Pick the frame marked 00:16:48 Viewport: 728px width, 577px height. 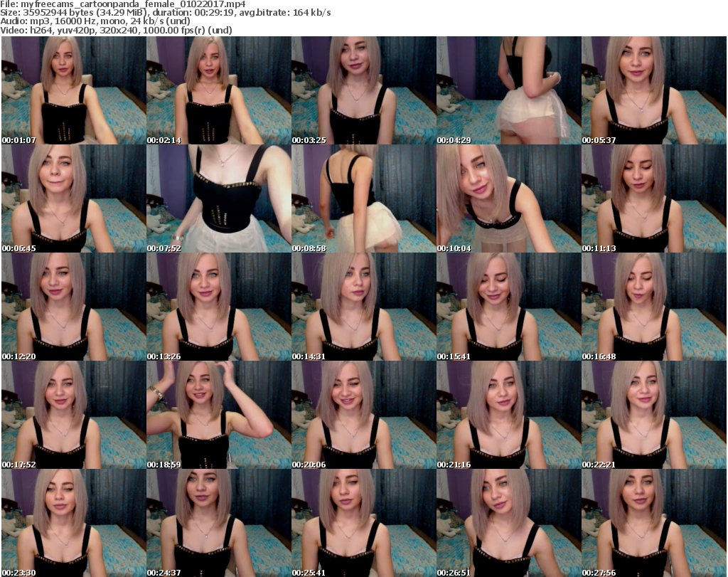coord(654,307)
